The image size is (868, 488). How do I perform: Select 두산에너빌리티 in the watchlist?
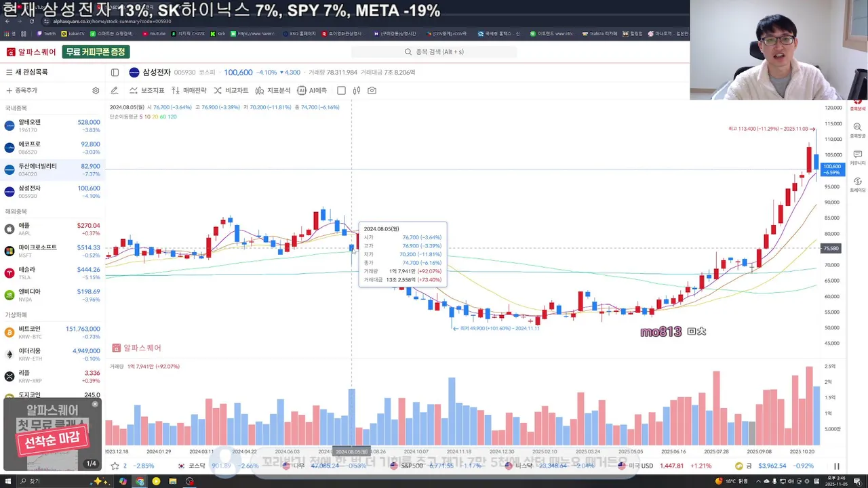click(52, 169)
